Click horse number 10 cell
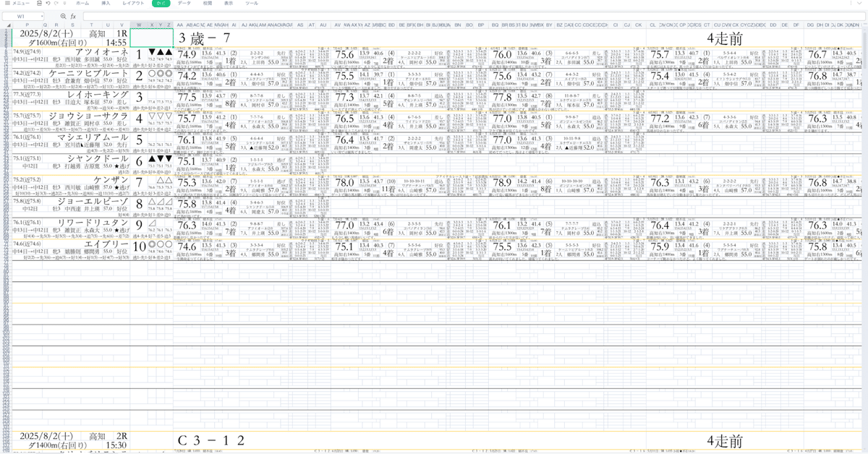The height and width of the screenshot is (454, 868). click(139, 246)
